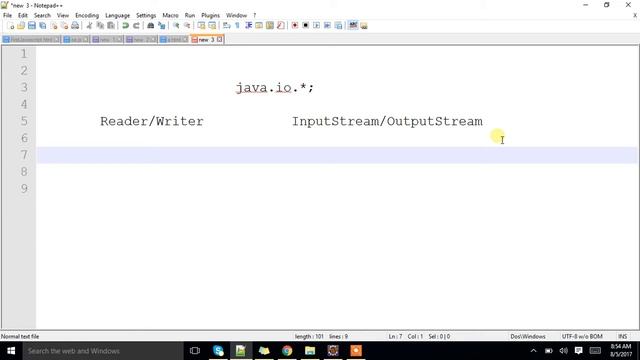The height and width of the screenshot is (360, 640).
Task: Open the File menu
Action: 7,16
